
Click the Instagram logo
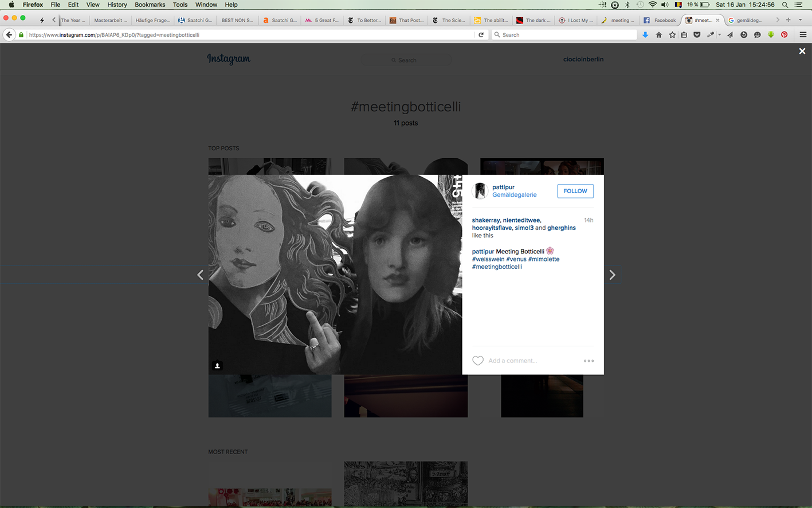click(229, 59)
